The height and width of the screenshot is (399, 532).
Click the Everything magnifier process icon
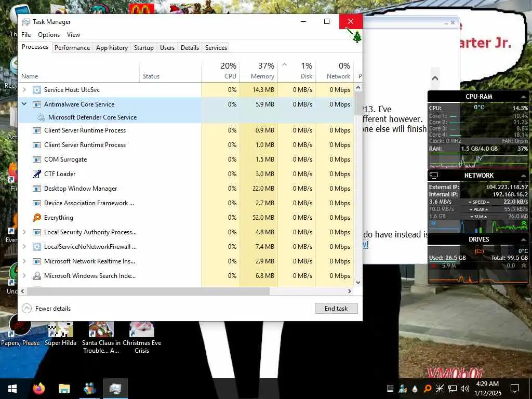(37, 218)
